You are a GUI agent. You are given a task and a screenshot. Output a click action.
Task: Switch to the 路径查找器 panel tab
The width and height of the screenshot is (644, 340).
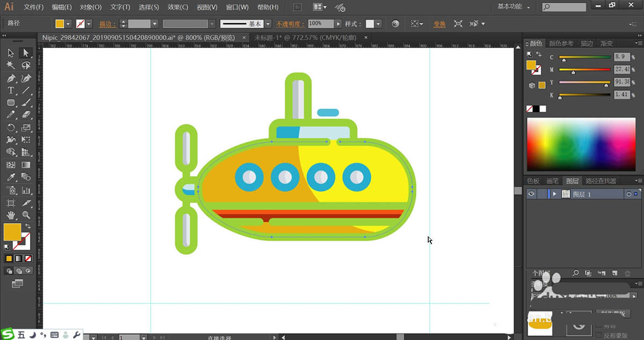coord(601,181)
